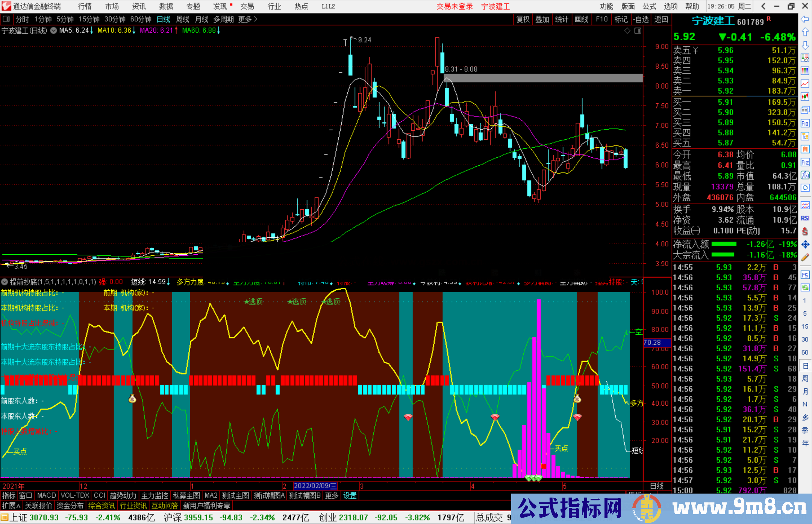Toggle the round button beside 宁波建工(日线) label
Screen dimensions: 812x524
[54, 31]
